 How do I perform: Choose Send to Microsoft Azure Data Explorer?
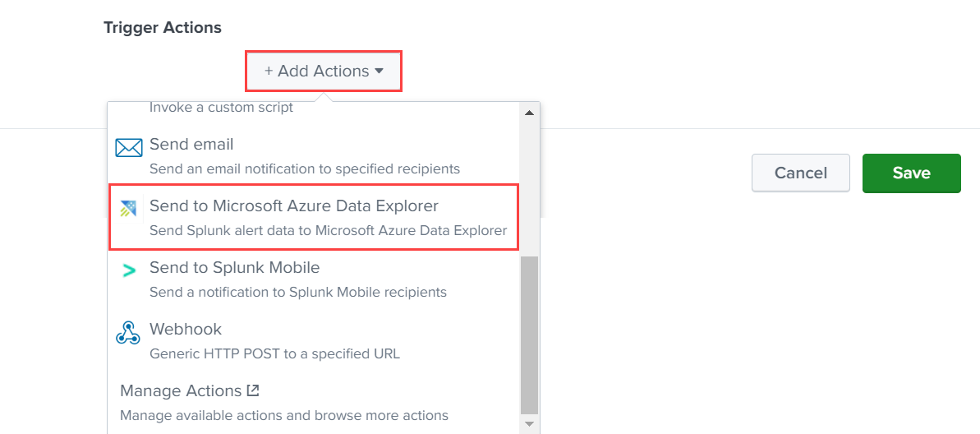tap(294, 205)
